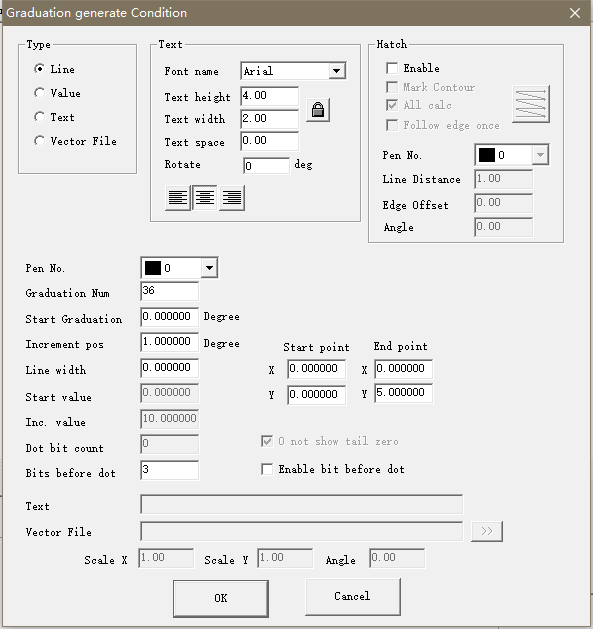Click the Text string input field
The width and height of the screenshot is (593, 629).
(x=302, y=504)
